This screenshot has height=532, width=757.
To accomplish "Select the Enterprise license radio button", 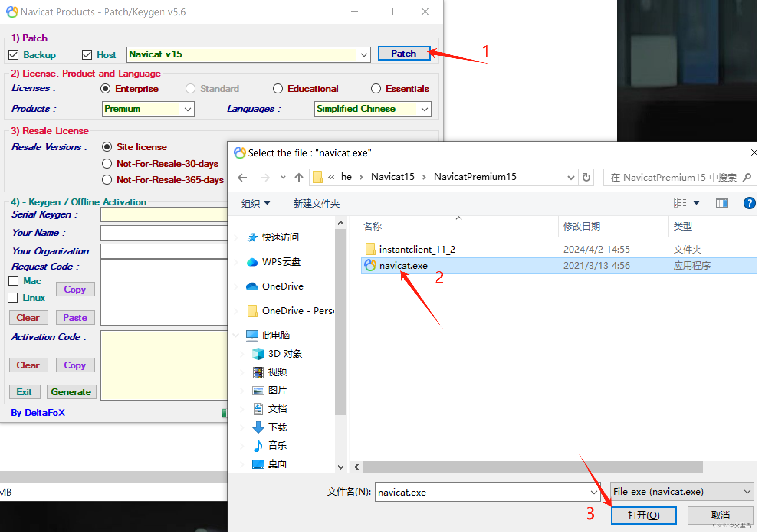I will 105,89.
